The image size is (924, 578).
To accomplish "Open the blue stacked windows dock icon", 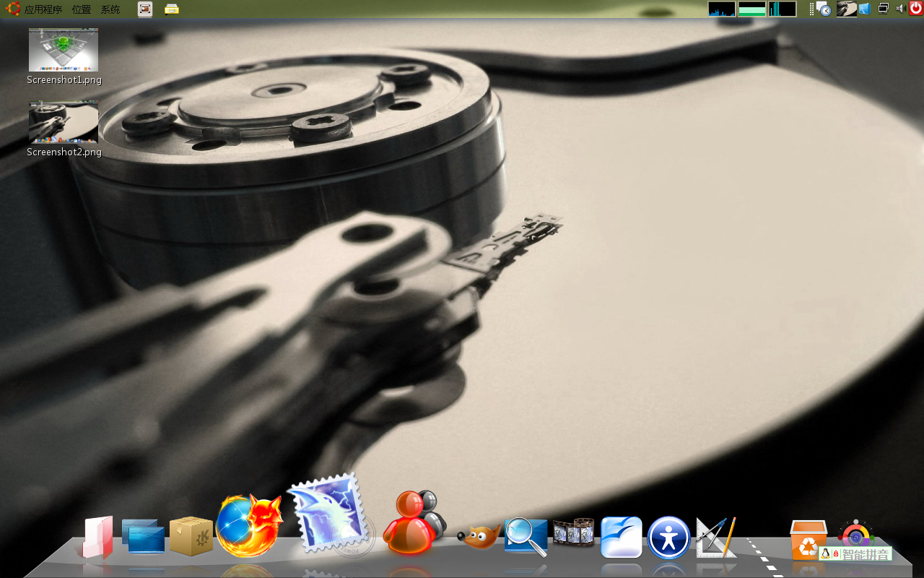I will (x=144, y=537).
